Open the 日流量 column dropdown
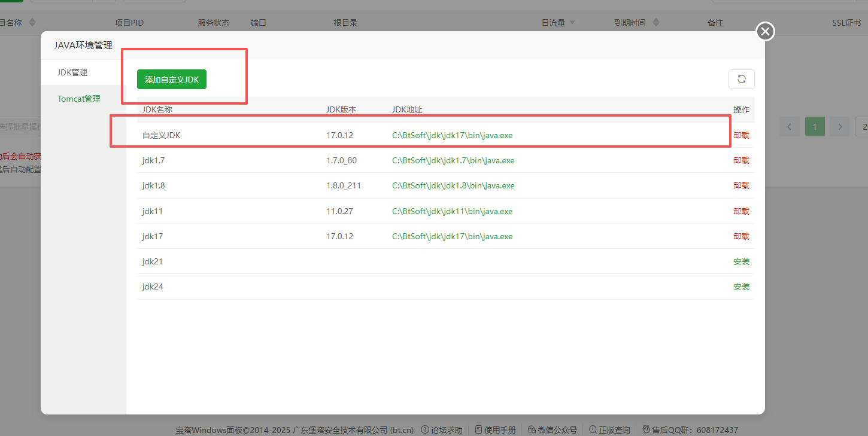This screenshot has width=868, height=436. point(573,22)
